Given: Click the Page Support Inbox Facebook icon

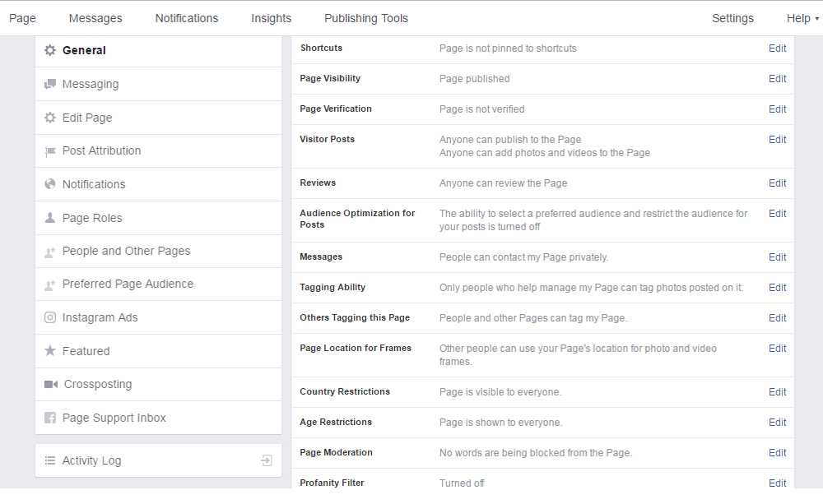Looking at the screenshot, I should 50,418.
